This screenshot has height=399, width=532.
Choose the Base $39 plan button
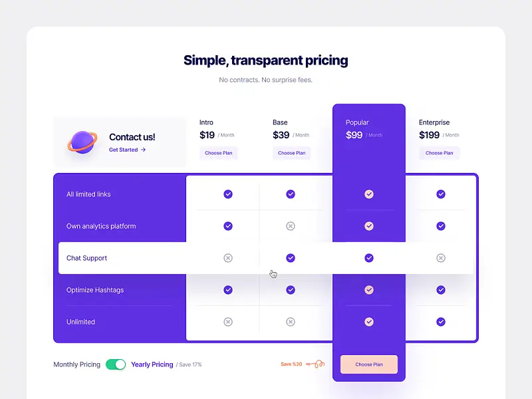pyautogui.click(x=292, y=153)
